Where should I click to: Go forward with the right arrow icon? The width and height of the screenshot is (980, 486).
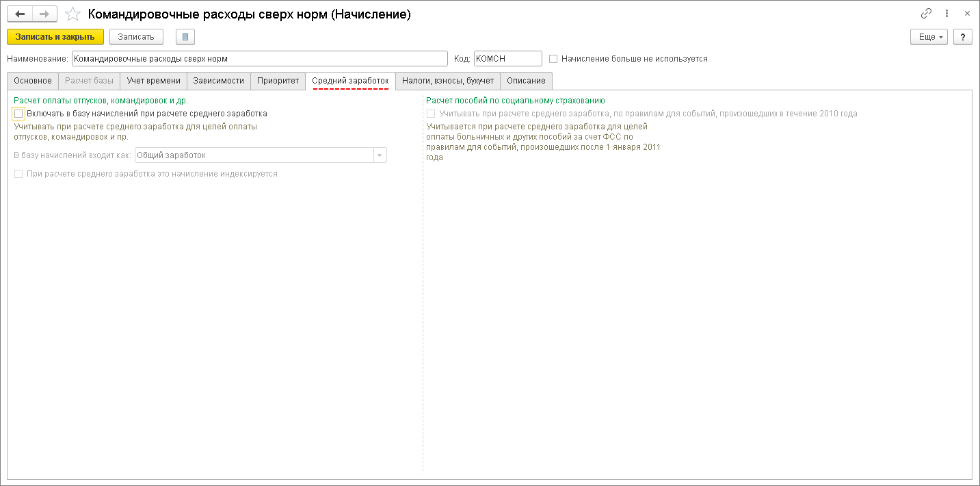[x=44, y=14]
